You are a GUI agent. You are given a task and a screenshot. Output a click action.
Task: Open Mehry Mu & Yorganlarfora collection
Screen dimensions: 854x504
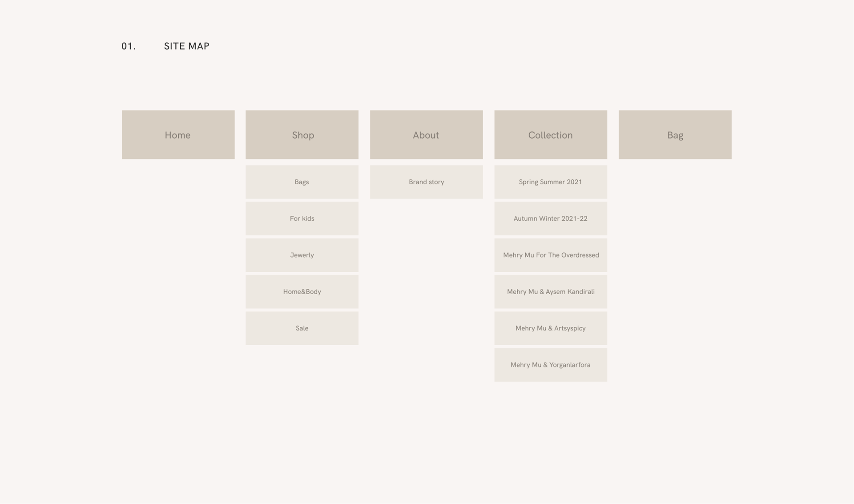click(550, 365)
